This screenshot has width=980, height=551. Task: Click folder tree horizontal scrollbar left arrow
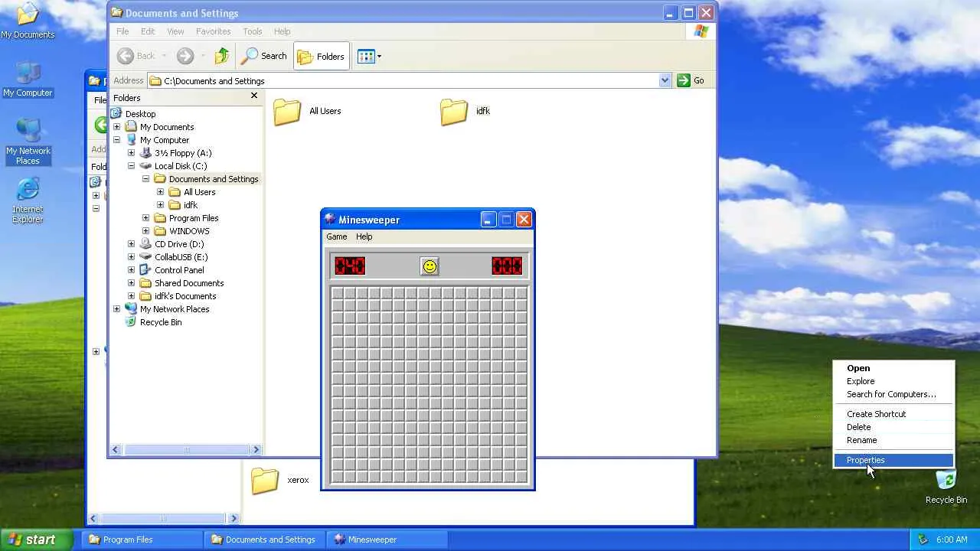116,450
